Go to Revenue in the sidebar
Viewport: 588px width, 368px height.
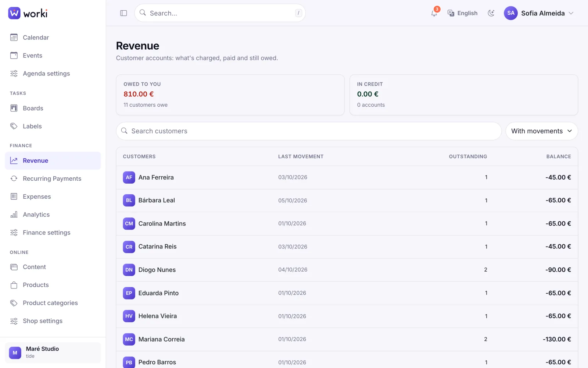[x=53, y=160]
